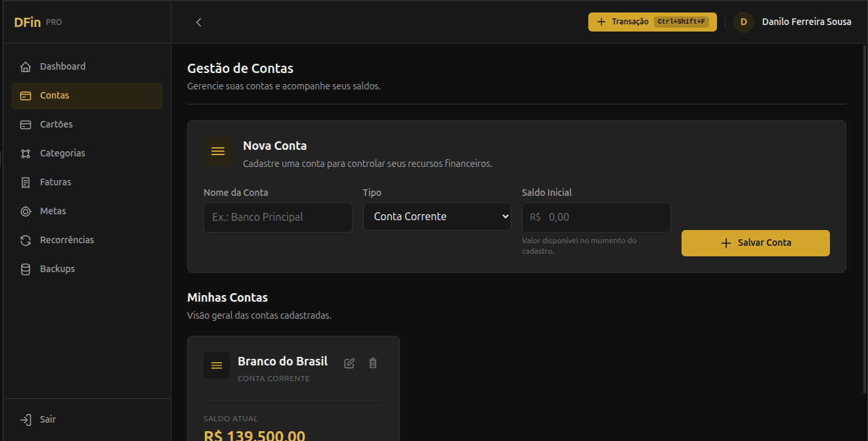
Task: Click the user avatar with letter D
Action: point(744,22)
